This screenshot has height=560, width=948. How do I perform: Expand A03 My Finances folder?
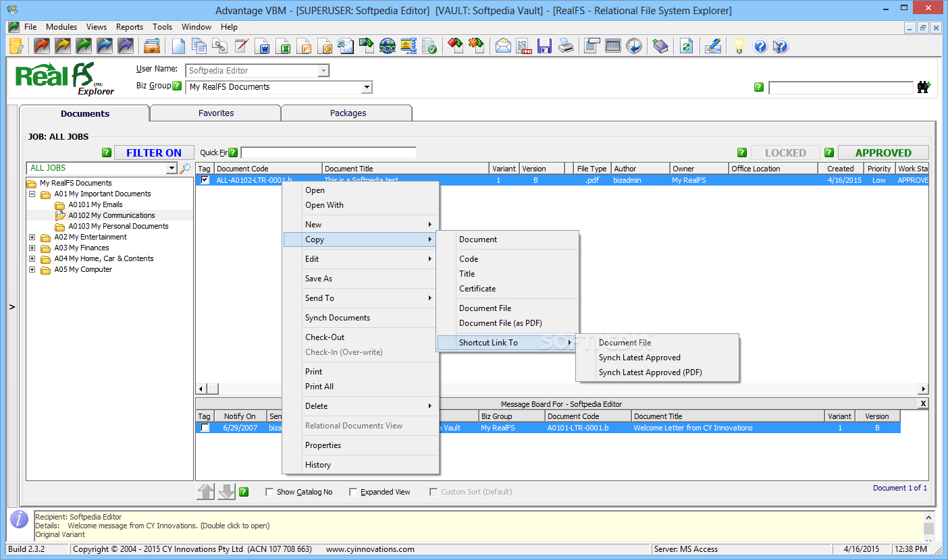tap(32, 248)
